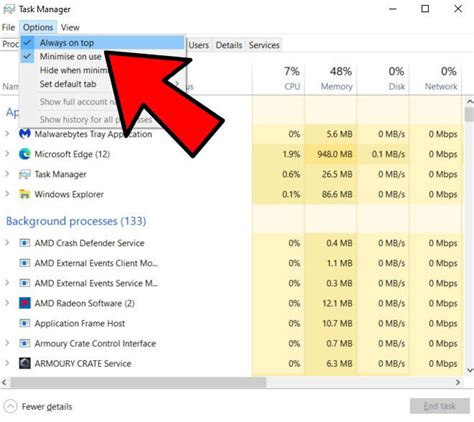Select AMD Radeon Software (2) name
This screenshot has width=474, height=422.
click(x=85, y=303)
